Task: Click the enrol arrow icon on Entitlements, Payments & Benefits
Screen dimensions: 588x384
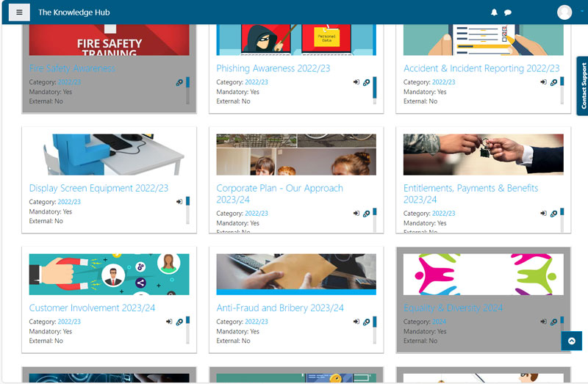Action: pyautogui.click(x=543, y=214)
